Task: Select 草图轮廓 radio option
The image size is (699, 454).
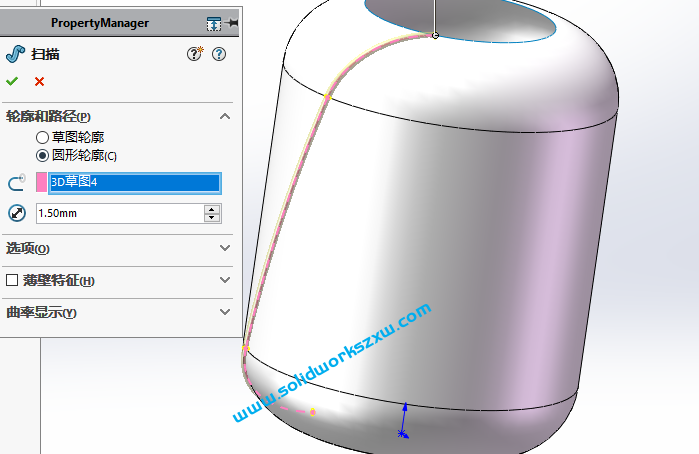Action: [x=42, y=137]
